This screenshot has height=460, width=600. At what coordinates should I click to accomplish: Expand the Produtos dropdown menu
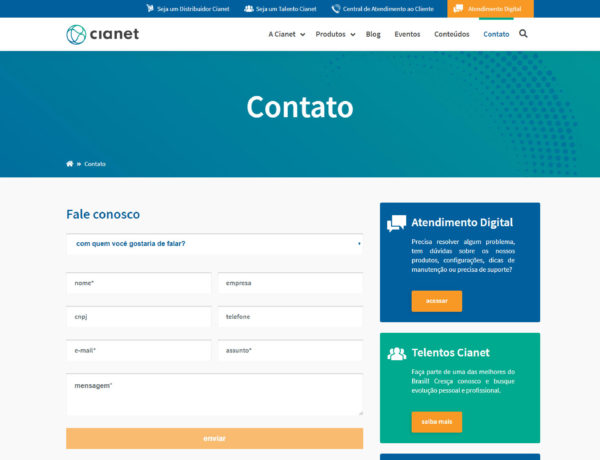coord(335,34)
